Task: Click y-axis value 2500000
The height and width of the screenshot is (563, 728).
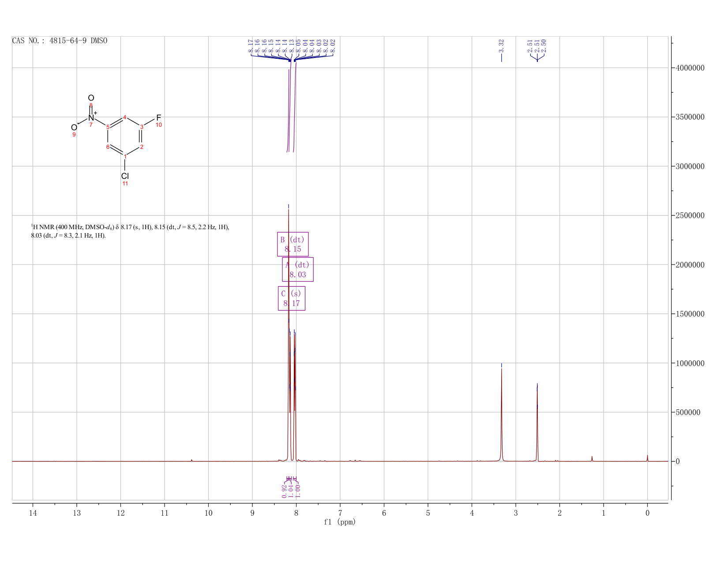Action: (x=690, y=215)
